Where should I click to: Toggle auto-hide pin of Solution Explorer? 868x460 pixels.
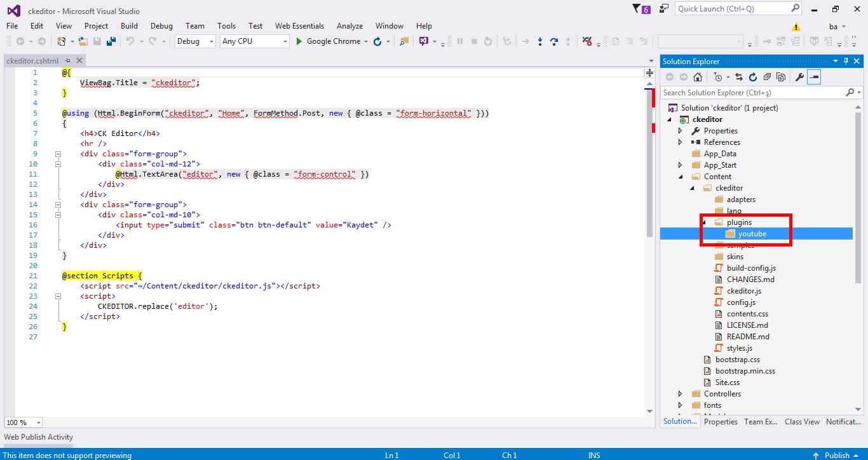[846, 61]
